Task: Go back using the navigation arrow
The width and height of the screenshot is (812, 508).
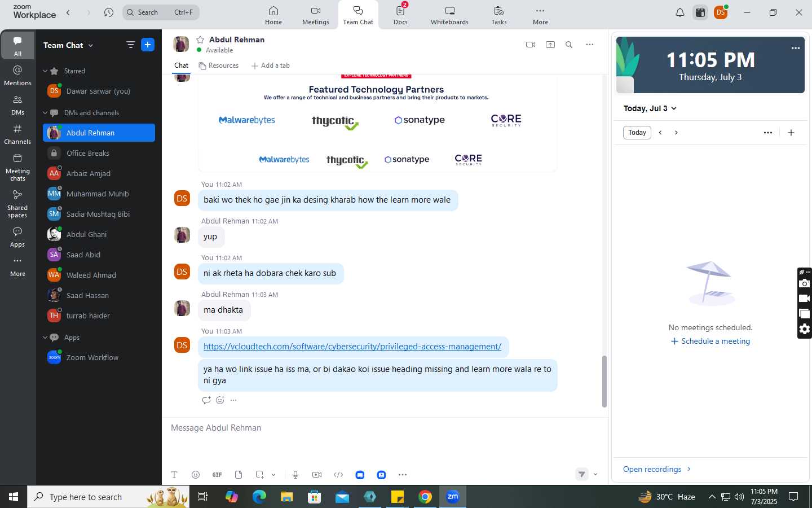Action: point(68,12)
